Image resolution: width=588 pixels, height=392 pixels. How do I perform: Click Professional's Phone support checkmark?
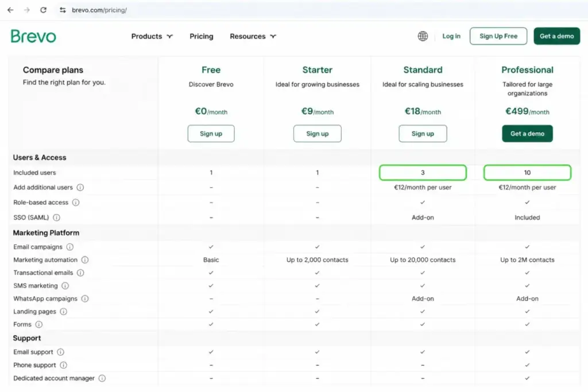[x=527, y=365]
